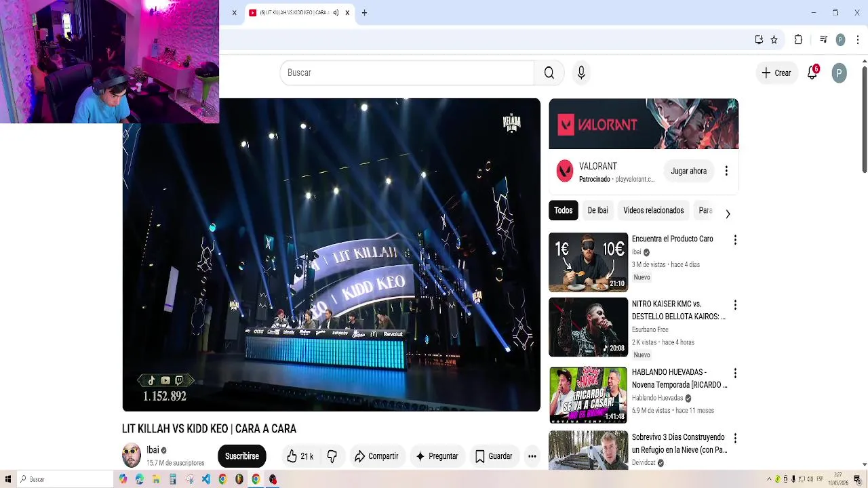Open Microsoft Edge from the taskbar
The image size is (868, 488).
click(x=140, y=479)
